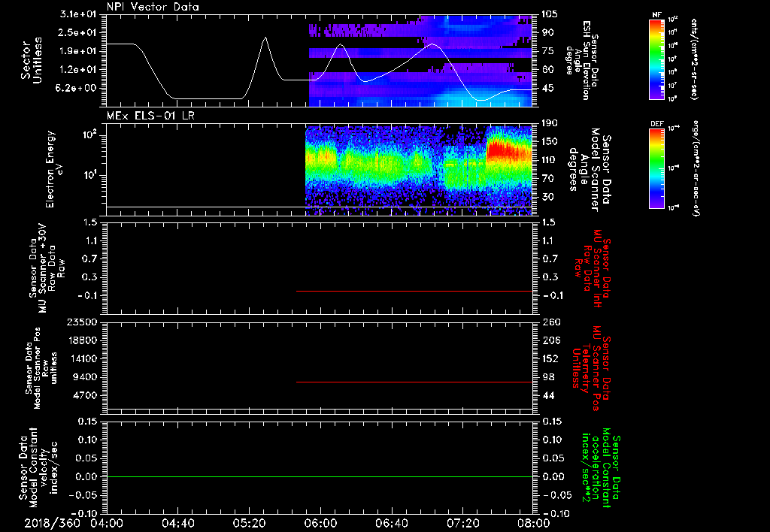Click the 'Model Scanner Pos Raw' axis title

41,368
